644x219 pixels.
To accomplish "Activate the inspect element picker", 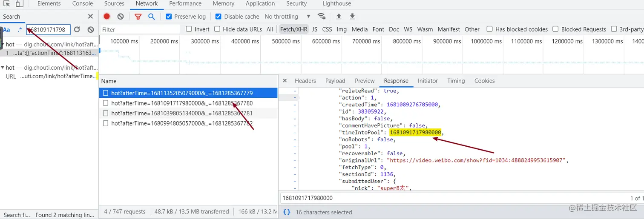I will [x=6, y=4].
